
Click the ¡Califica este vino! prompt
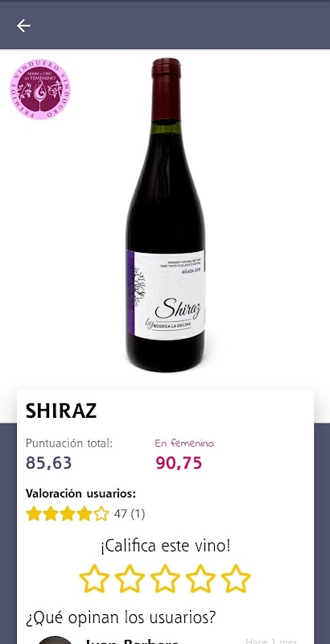[x=165, y=547]
